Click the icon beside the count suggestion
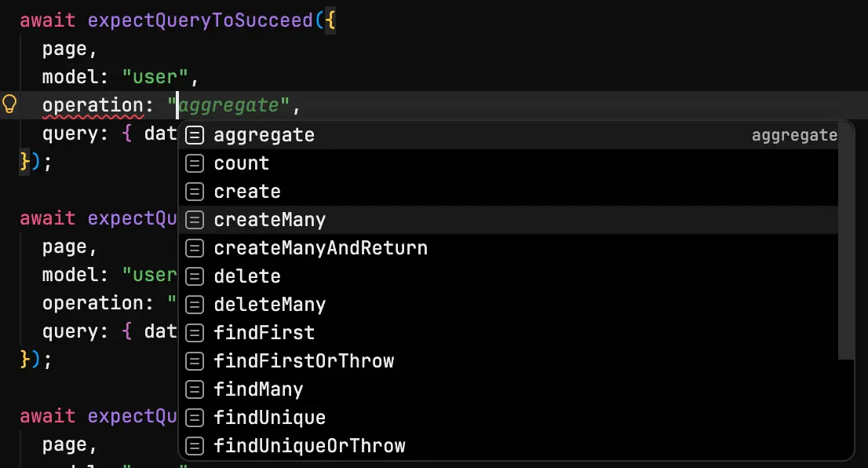 tap(194, 163)
